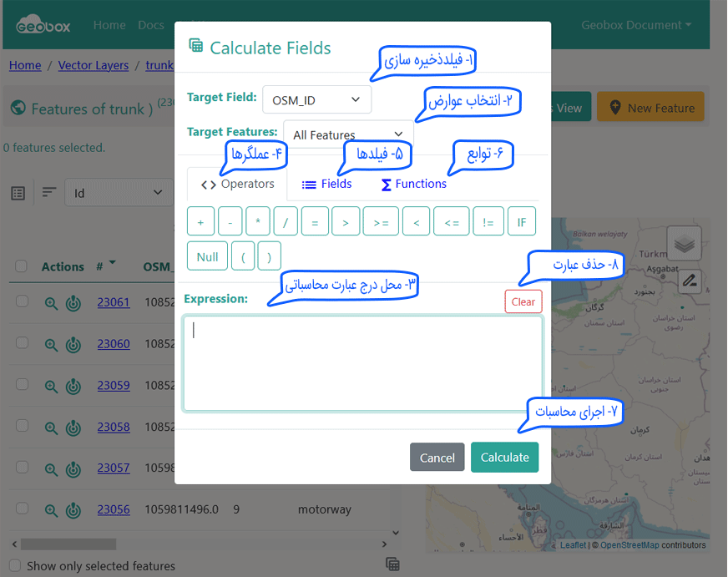The image size is (728, 577).
Task: Zoom to feature 23061 with magnifier icon
Action: coord(52,303)
